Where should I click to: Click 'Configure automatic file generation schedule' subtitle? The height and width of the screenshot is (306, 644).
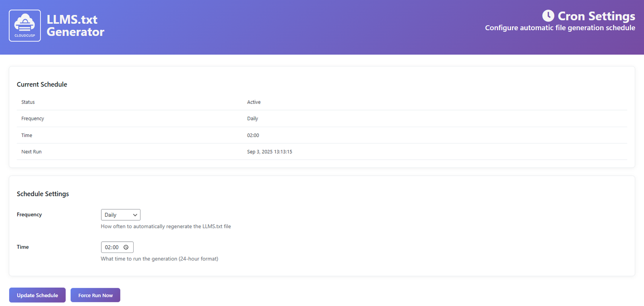point(560,28)
